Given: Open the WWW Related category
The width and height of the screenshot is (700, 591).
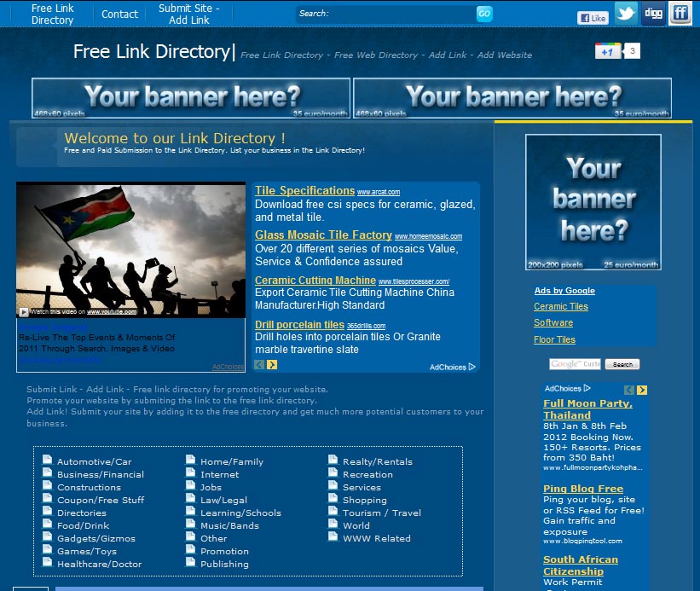Looking at the screenshot, I should pyautogui.click(x=377, y=538).
